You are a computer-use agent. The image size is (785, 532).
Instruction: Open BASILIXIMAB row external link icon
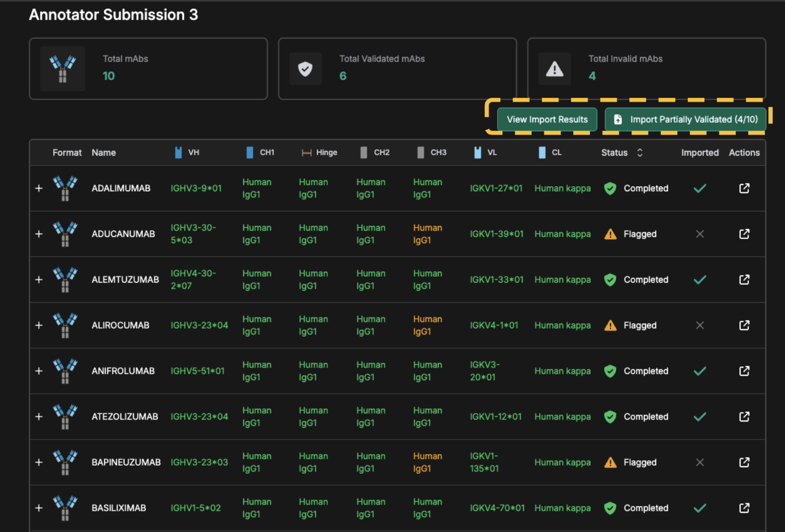[744, 508]
